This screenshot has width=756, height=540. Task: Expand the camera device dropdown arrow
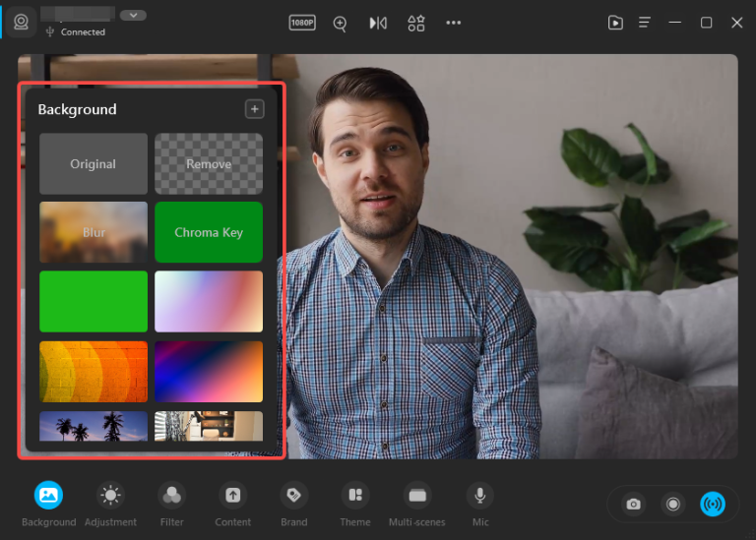tap(133, 16)
